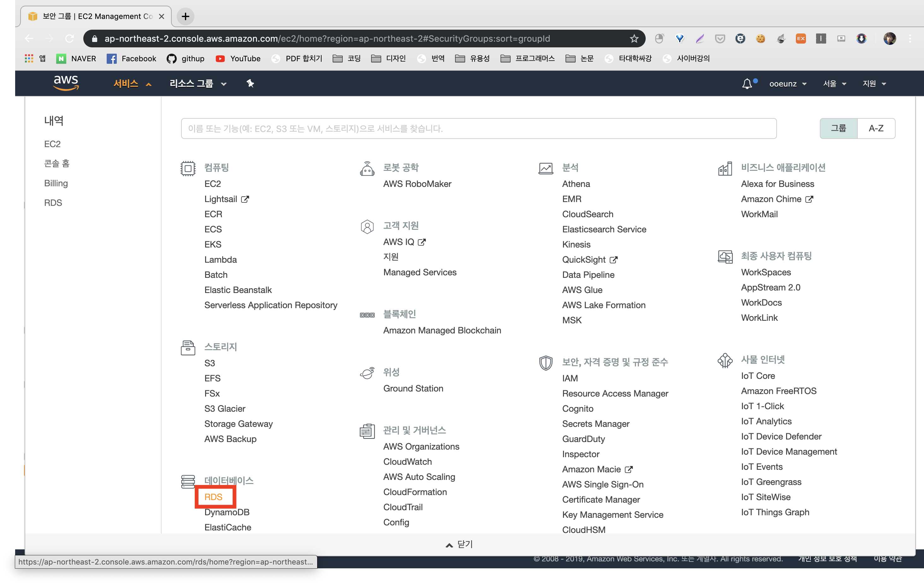The width and height of the screenshot is (924, 586).
Task: Open the Lambda service link
Action: pyautogui.click(x=221, y=260)
